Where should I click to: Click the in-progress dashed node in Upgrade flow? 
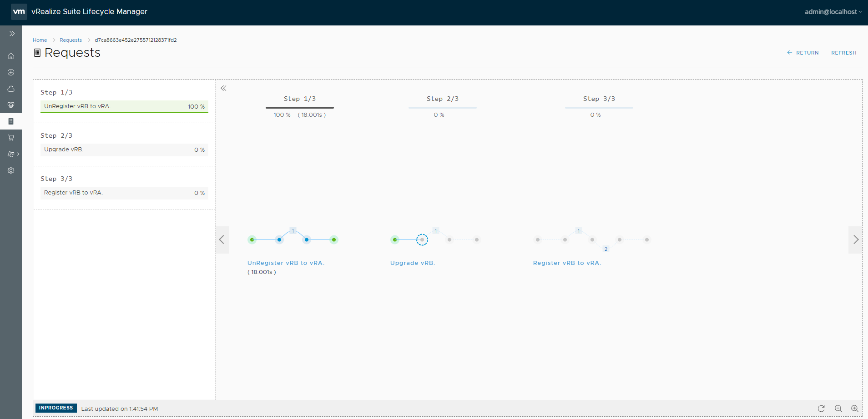click(422, 239)
